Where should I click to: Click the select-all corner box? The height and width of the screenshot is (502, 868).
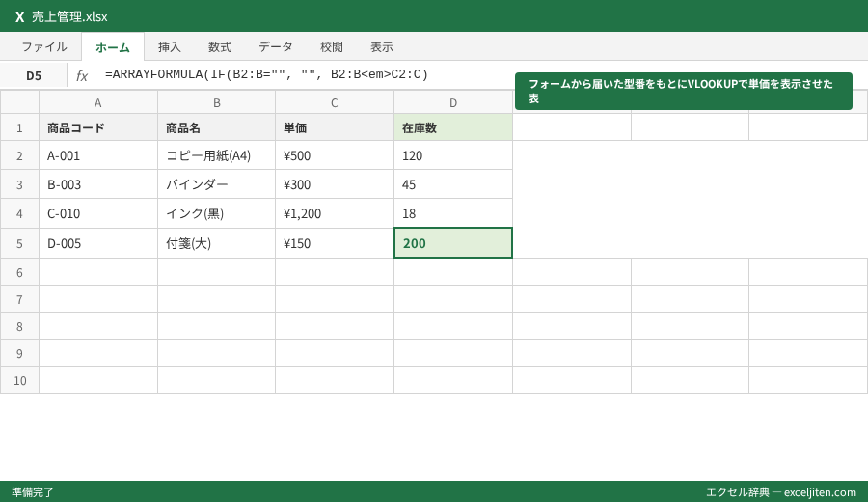coord(19,102)
